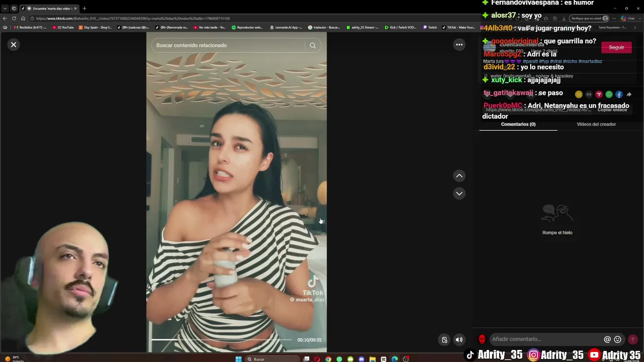The width and height of the screenshot is (644, 362).
Task: Go to previous video with up chevron
Action: [459, 175]
